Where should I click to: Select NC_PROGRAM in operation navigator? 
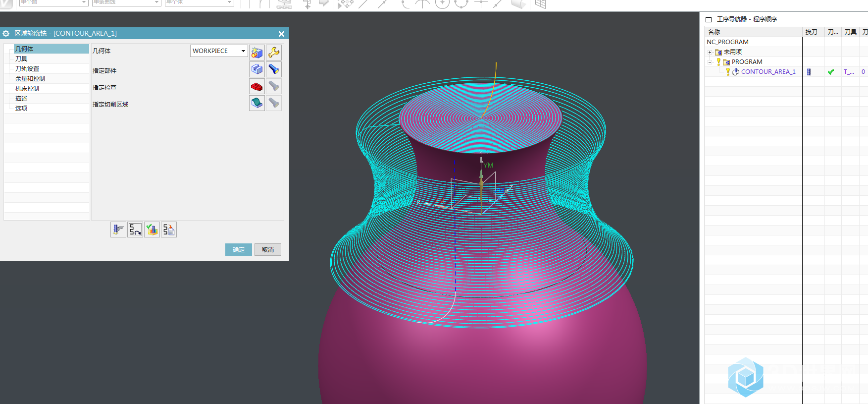727,42
